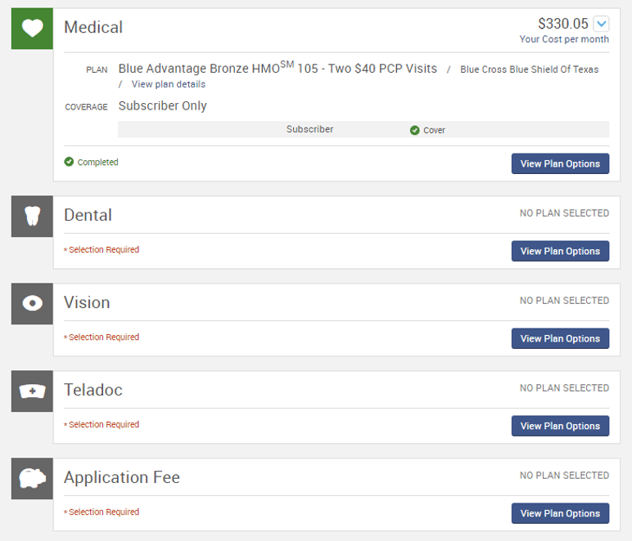The image size is (632, 541).
Task: Click View Plan Options for Application Fee
Action: click(560, 513)
